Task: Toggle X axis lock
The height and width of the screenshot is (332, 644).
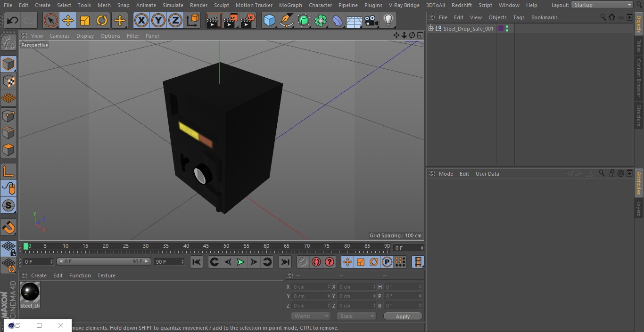Action: [141, 20]
